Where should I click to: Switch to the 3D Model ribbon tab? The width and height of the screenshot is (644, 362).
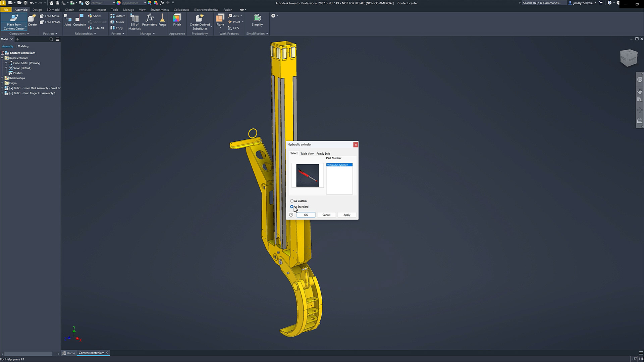click(x=53, y=10)
